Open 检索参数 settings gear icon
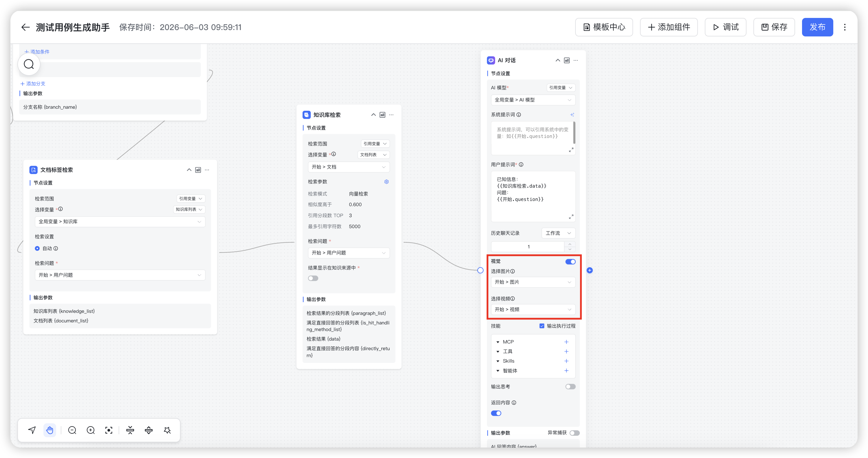This screenshot has height=458, width=868. coord(387,182)
